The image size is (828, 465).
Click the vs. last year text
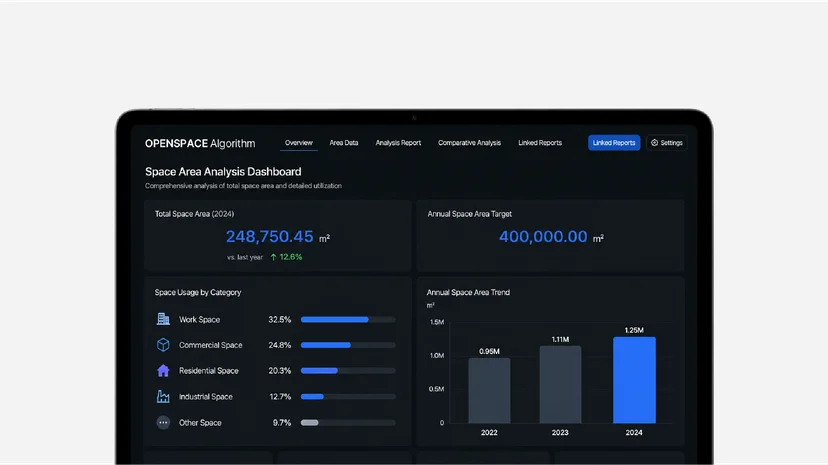pos(244,257)
